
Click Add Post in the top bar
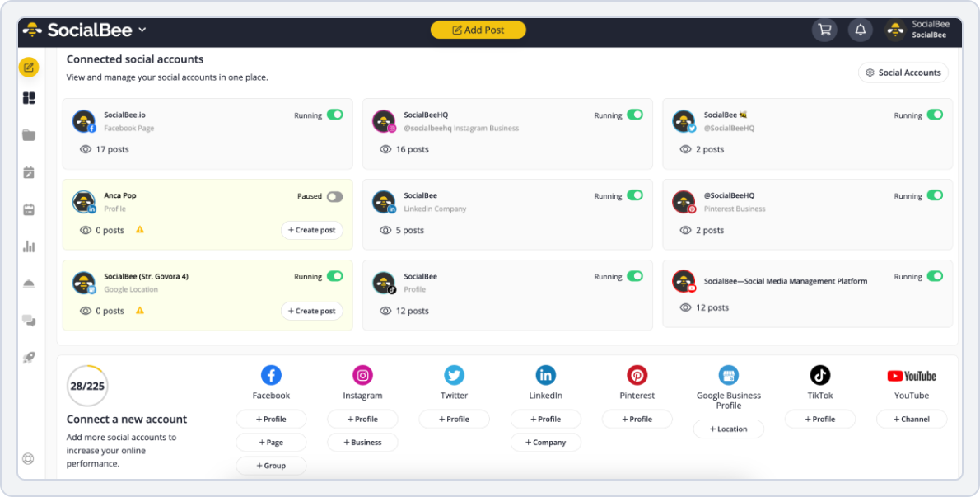tap(478, 30)
